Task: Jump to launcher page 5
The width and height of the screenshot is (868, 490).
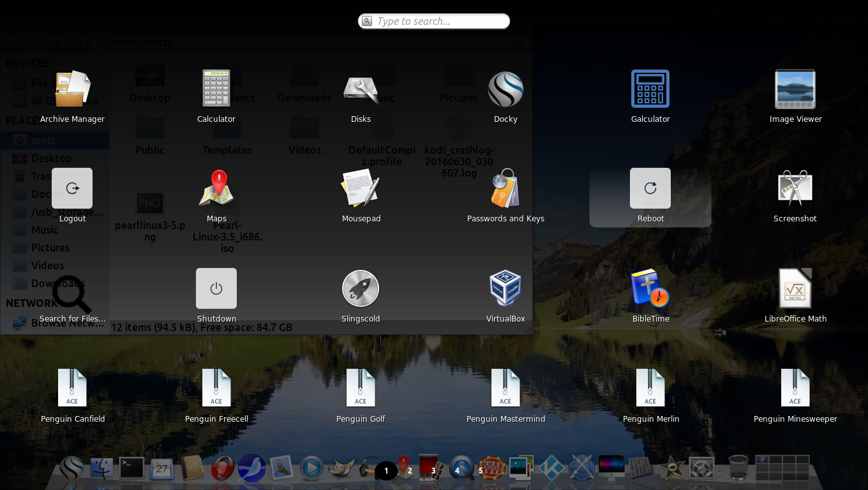Action: click(481, 471)
